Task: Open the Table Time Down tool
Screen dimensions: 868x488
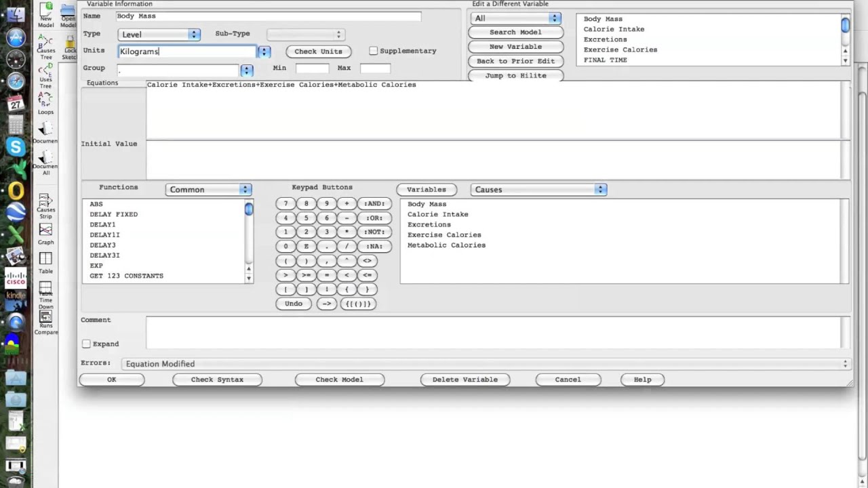Action: 45,296
